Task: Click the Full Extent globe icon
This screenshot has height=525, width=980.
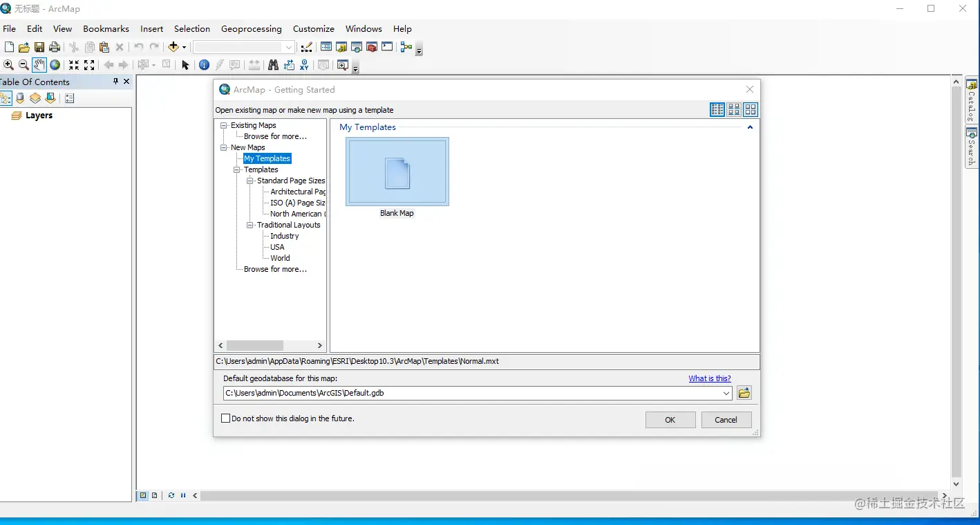Action: pyautogui.click(x=55, y=65)
